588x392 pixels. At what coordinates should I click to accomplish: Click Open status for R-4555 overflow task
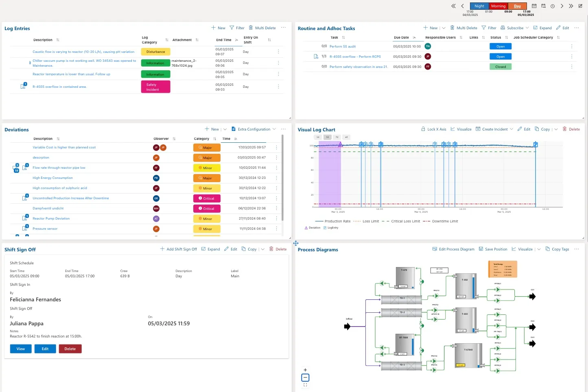(501, 57)
